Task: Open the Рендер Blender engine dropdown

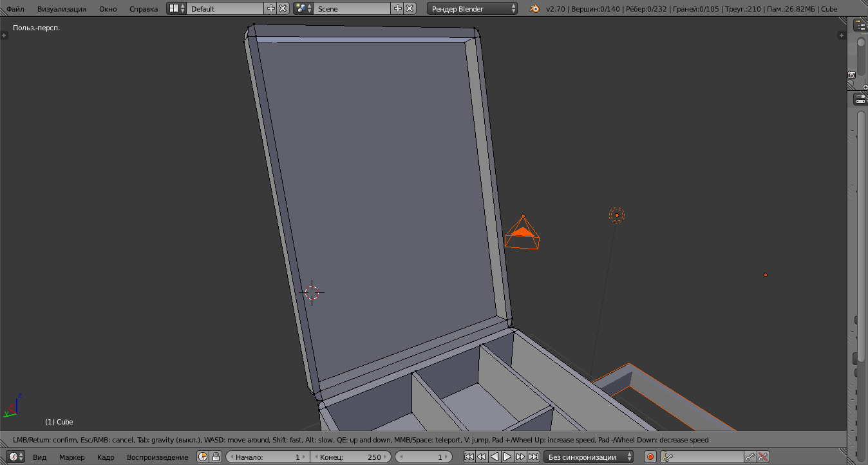Action: 472,8
